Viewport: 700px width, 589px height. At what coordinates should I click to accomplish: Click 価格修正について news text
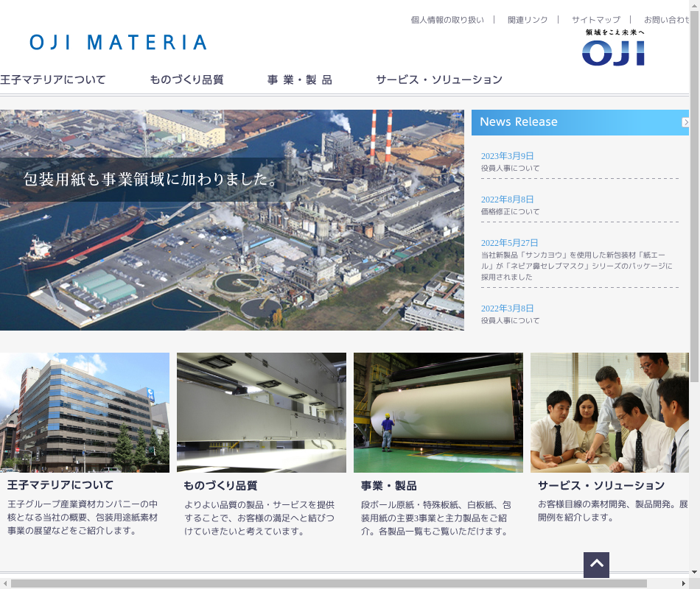click(511, 211)
